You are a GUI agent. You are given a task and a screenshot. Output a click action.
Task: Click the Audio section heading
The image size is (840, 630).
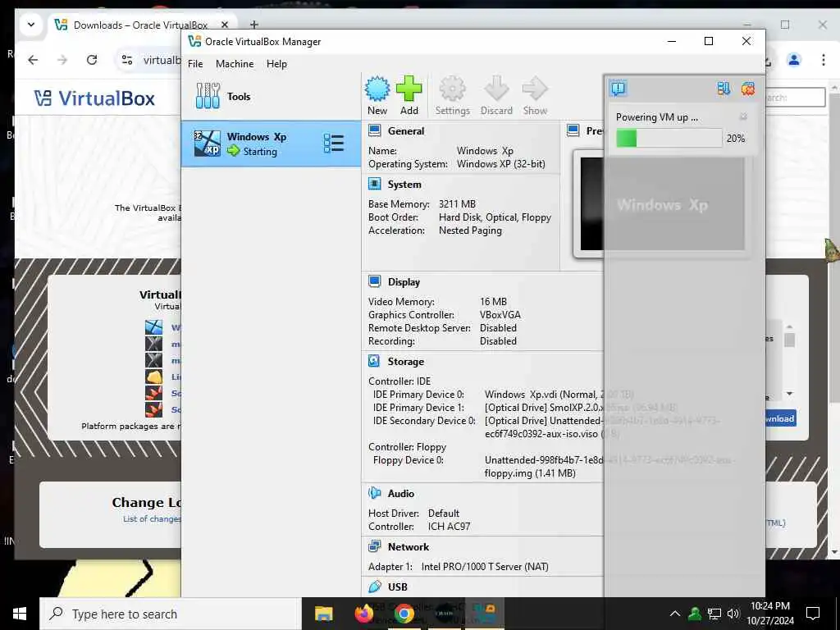(x=400, y=493)
